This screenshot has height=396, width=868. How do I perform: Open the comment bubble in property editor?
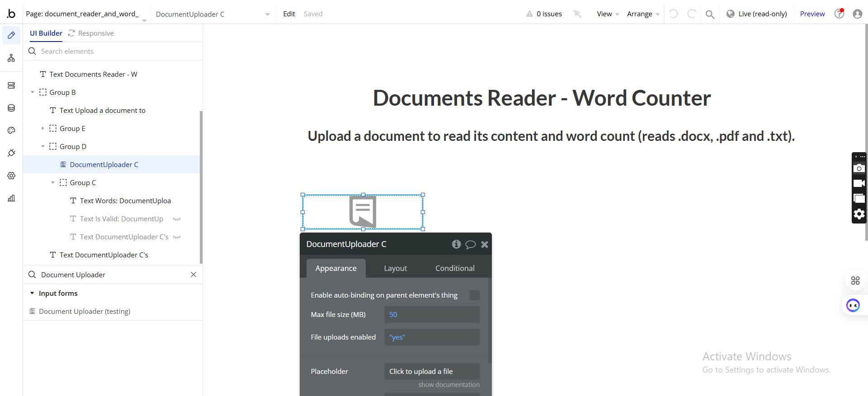point(470,244)
